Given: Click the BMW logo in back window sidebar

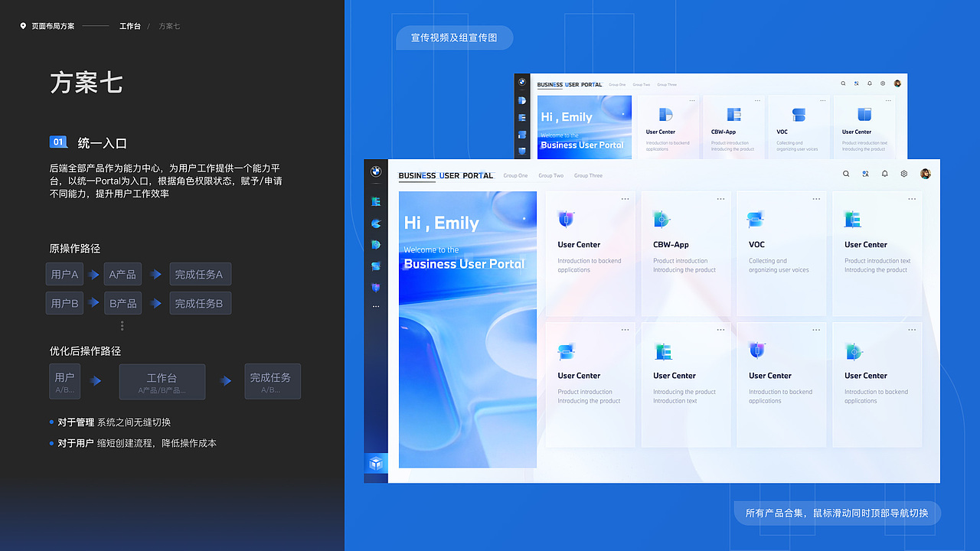Looking at the screenshot, I should click(522, 82).
